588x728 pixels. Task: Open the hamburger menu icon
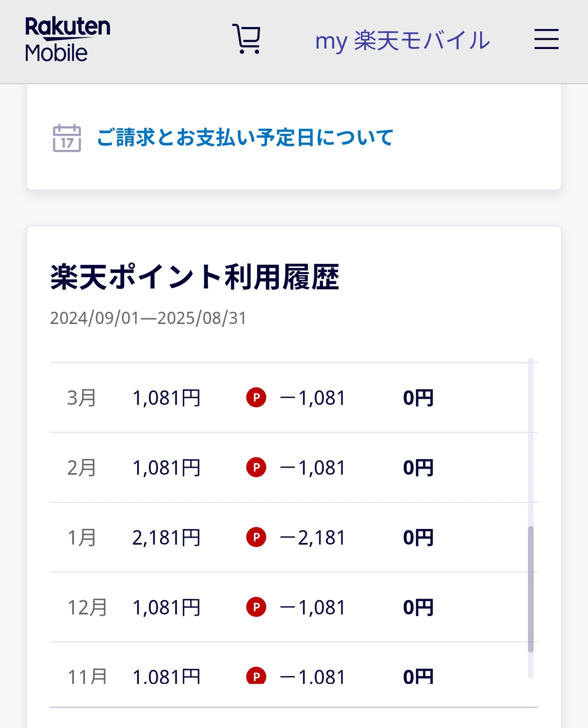546,39
